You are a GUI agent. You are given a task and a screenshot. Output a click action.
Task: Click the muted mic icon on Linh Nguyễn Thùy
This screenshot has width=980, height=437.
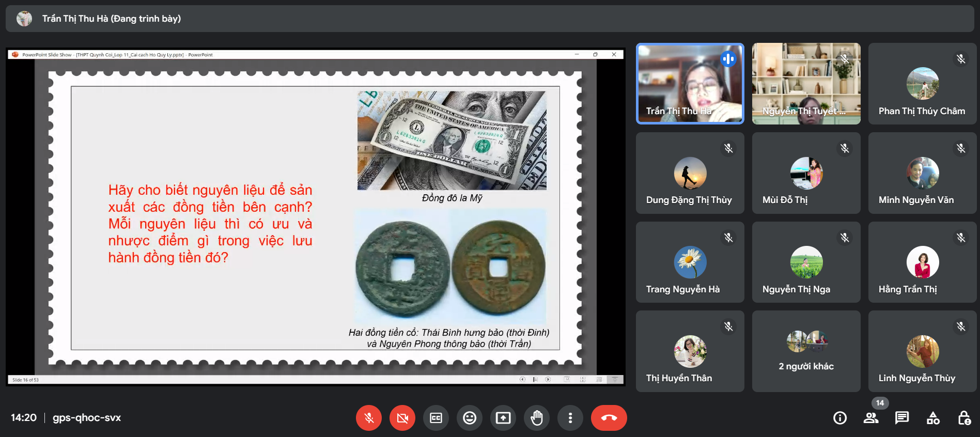point(961,326)
